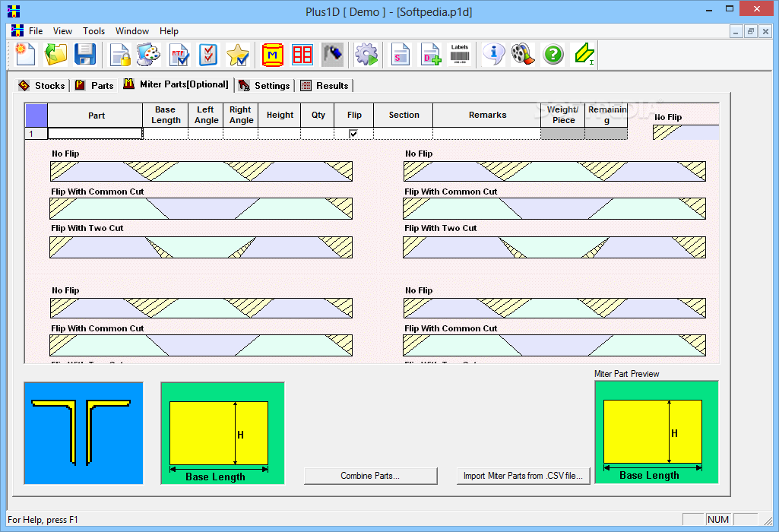Open the film reel video icon
The width and height of the screenshot is (779, 532).
(x=523, y=54)
